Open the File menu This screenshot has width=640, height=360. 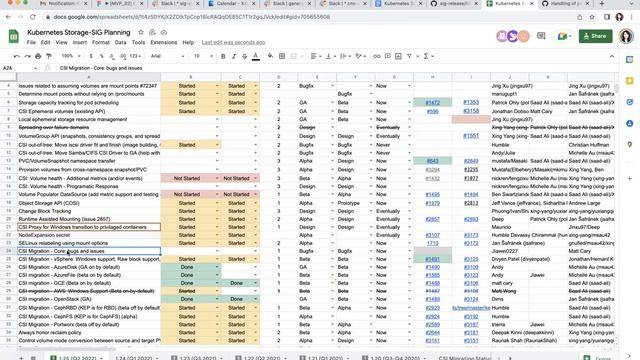tap(31, 42)
